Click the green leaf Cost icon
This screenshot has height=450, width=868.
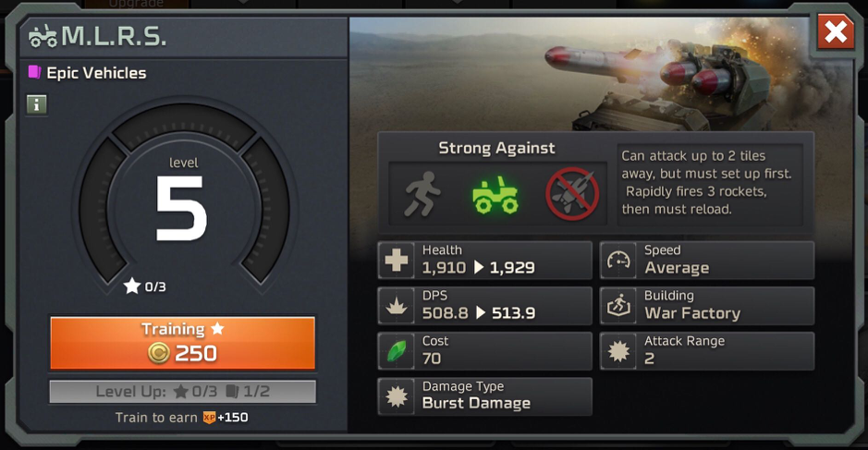(397, 351)
